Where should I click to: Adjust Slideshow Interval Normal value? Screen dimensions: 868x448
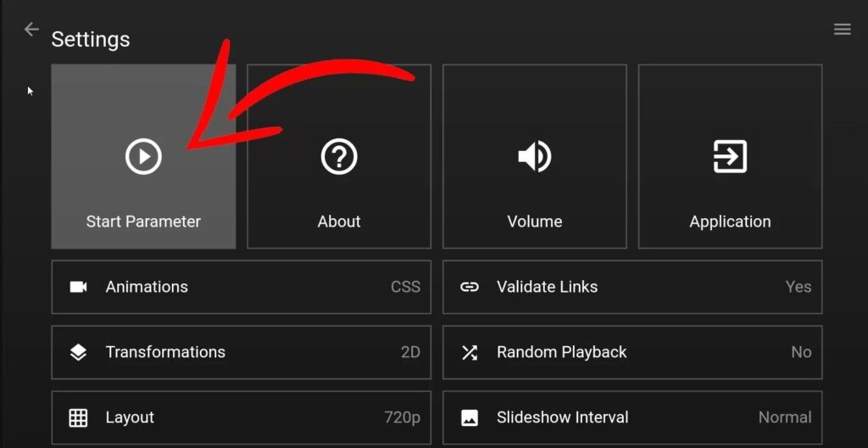784,417
